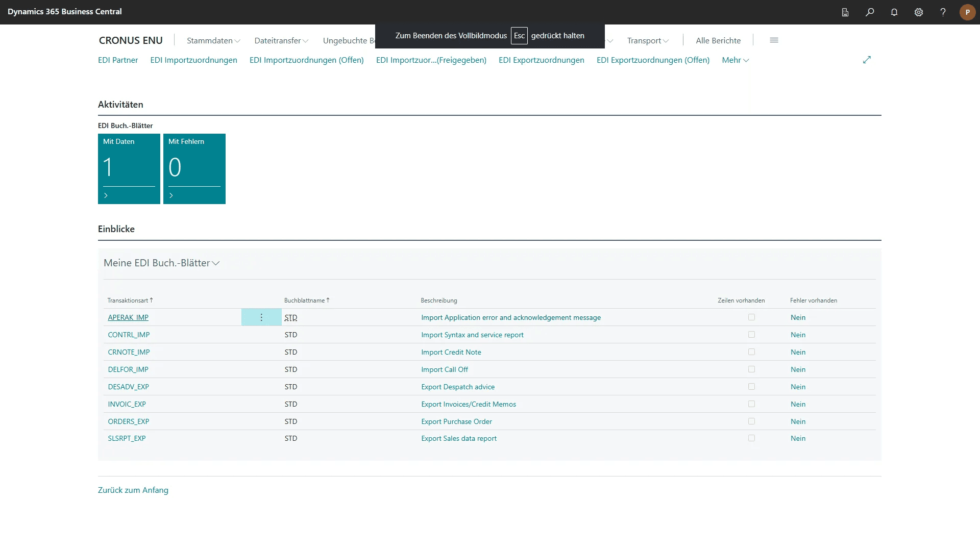Open the ORDERS_EXP journal link
This screenshot has height=551, width=980.
pos(128,421)
